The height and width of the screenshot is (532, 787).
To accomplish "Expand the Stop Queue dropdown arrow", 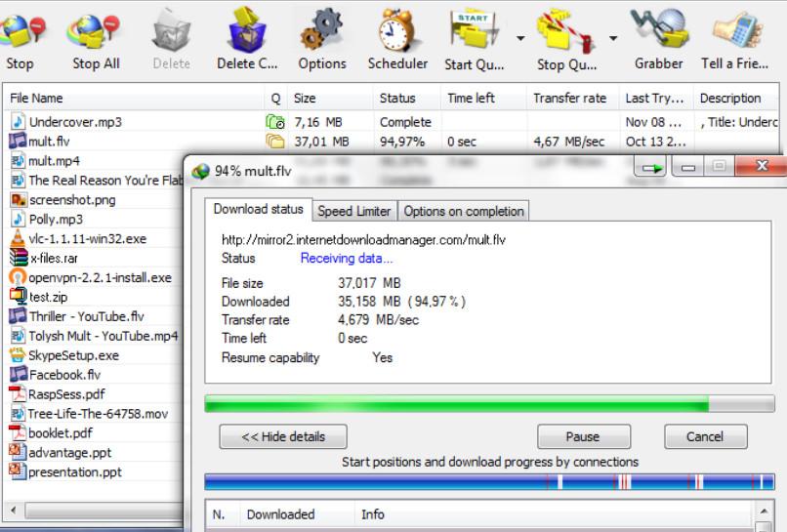I will (x=613, y=39).
